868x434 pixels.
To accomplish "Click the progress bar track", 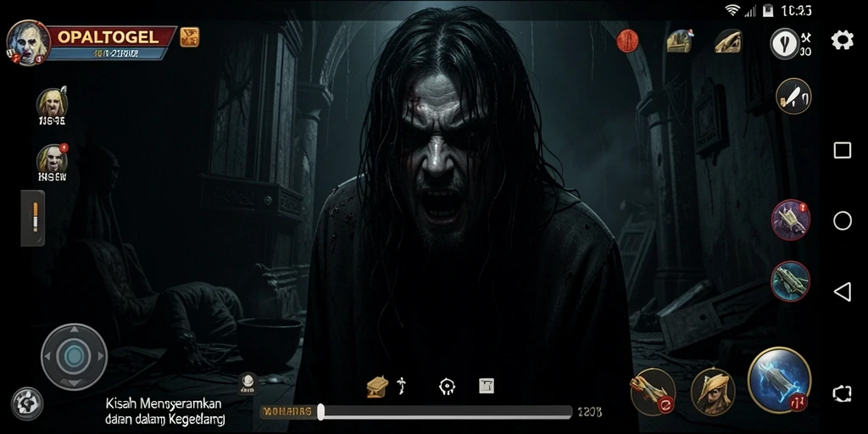I will [x=446, y=412].
